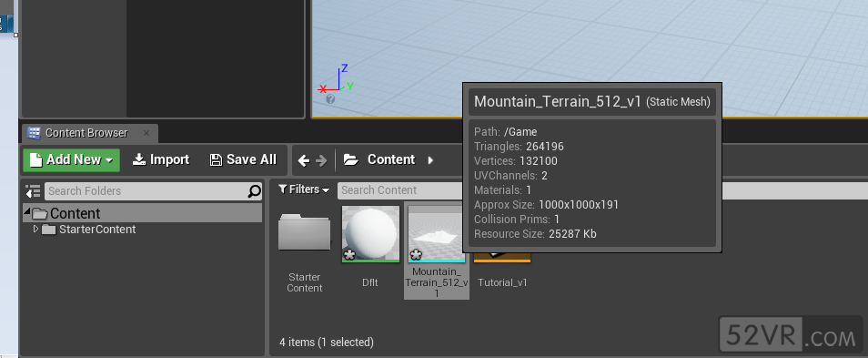
Task: Click the viewport help question mark icon
Action: pyautogui.click(x=330, y=99)
